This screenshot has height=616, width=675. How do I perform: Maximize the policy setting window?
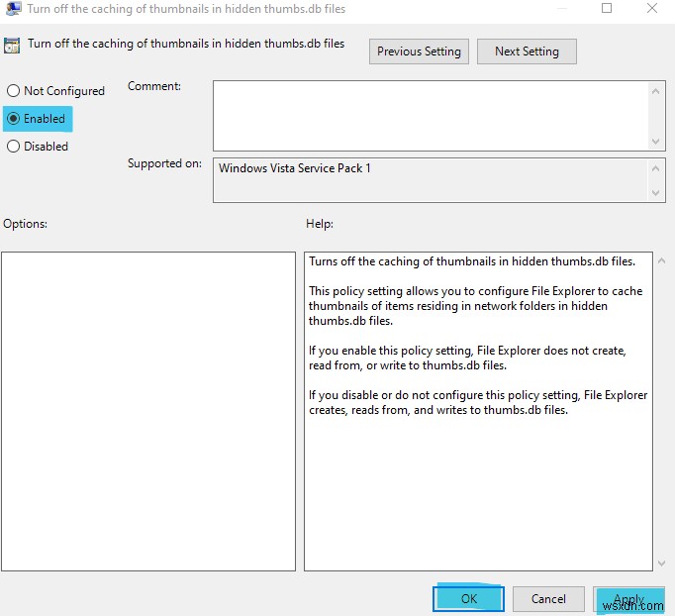[608, 8]
